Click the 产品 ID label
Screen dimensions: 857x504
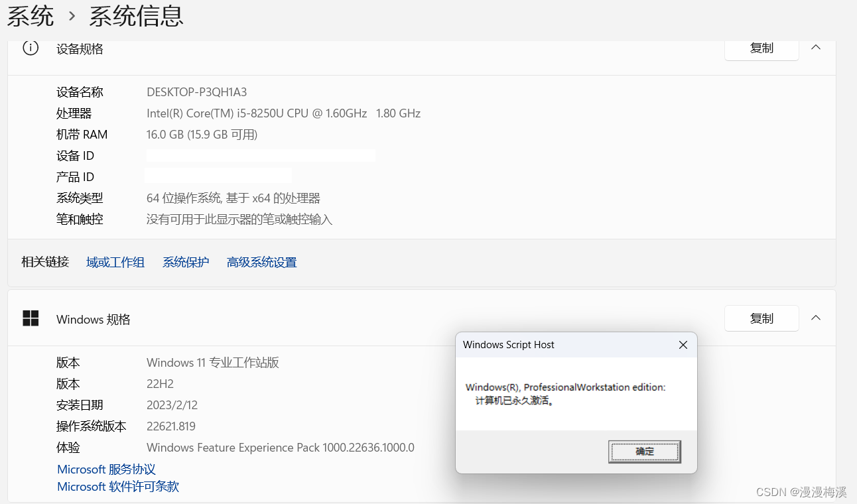pos(75,177)
